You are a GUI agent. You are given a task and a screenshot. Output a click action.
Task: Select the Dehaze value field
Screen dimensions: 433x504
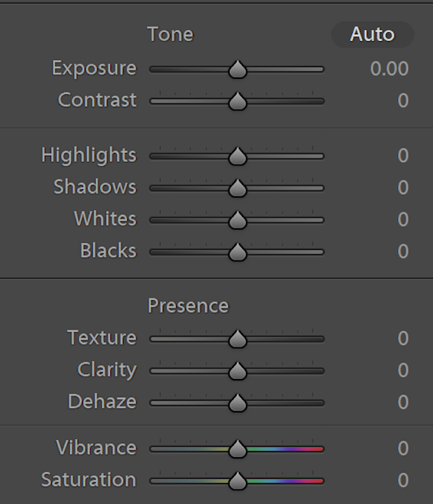click(x=403, y=402)
